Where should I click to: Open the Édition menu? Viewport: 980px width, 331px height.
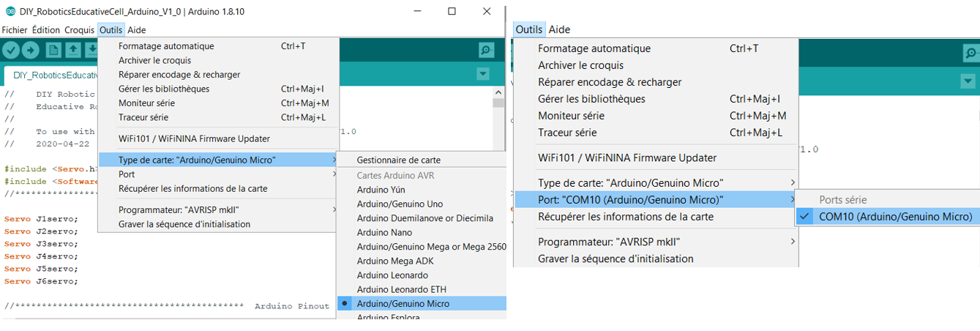click(x=46, y=30)
